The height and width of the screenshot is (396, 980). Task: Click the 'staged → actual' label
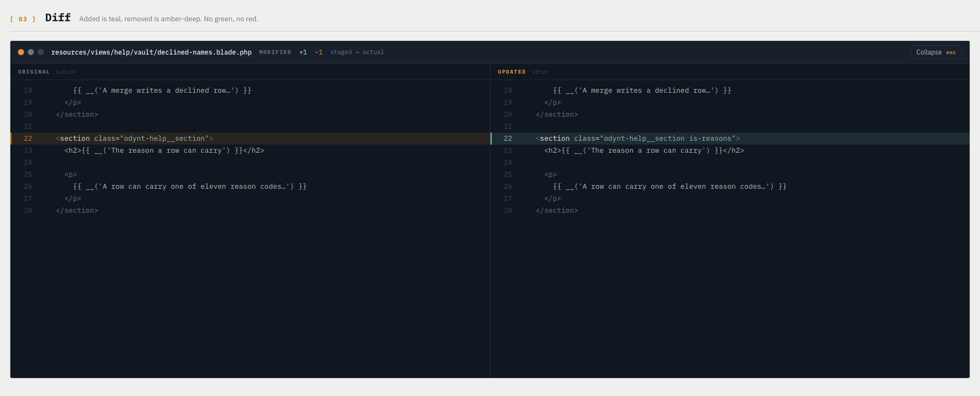point(357,52)
